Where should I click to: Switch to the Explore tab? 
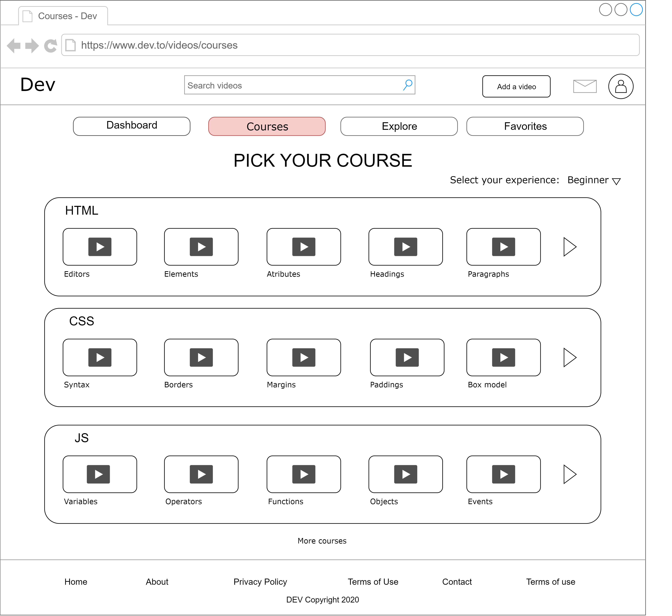tap(399, 126)
